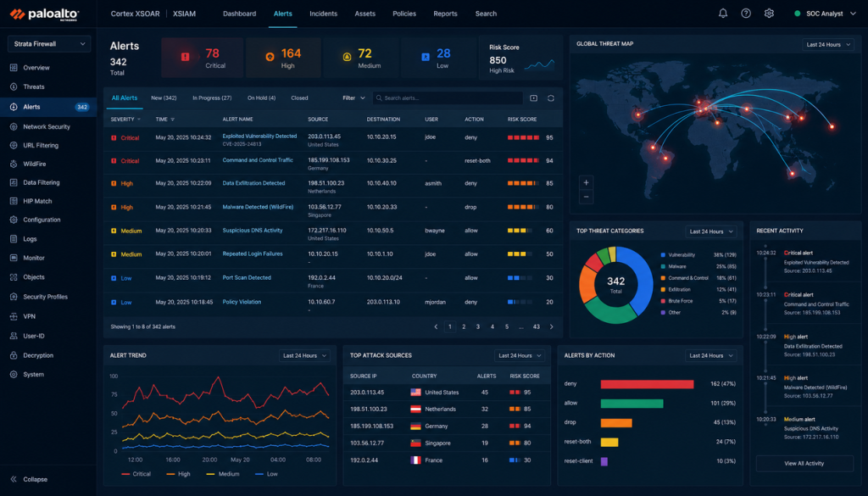868x496 pixels.
Task: Click the Search alerts input field
Action: [448, 98]
